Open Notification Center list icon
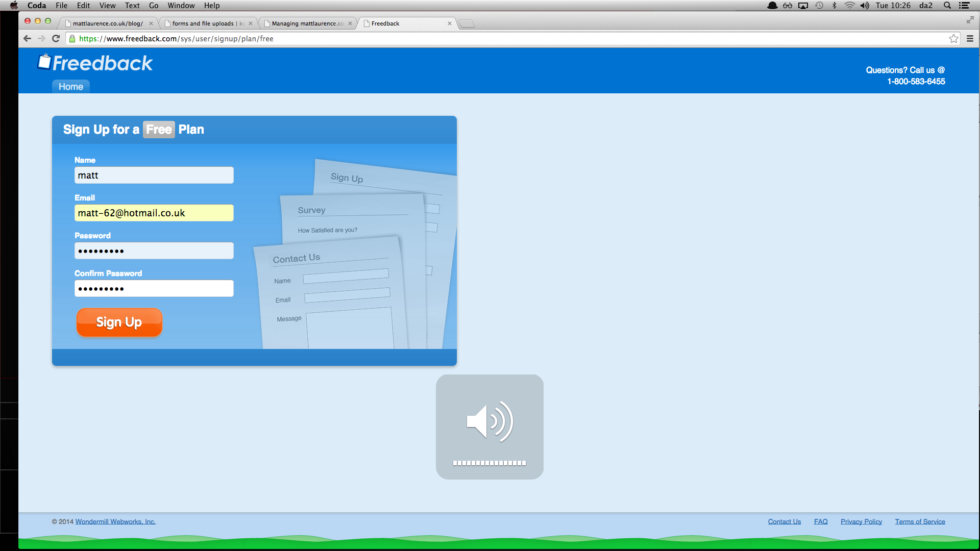 (x=964, y=6)
